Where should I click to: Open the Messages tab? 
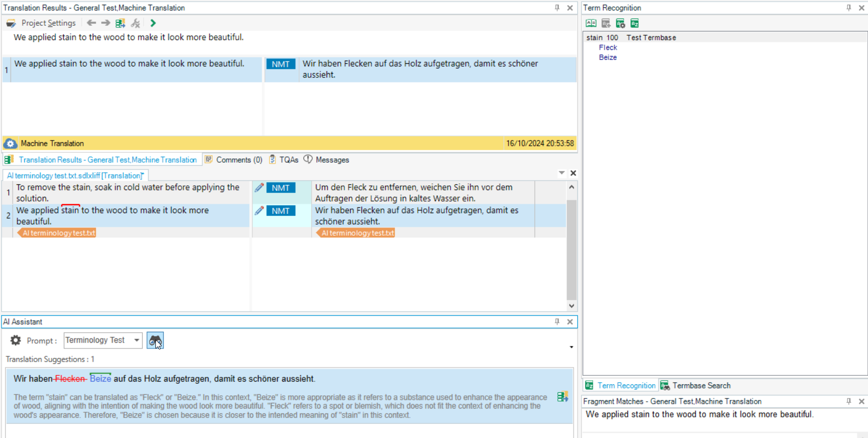327,160
